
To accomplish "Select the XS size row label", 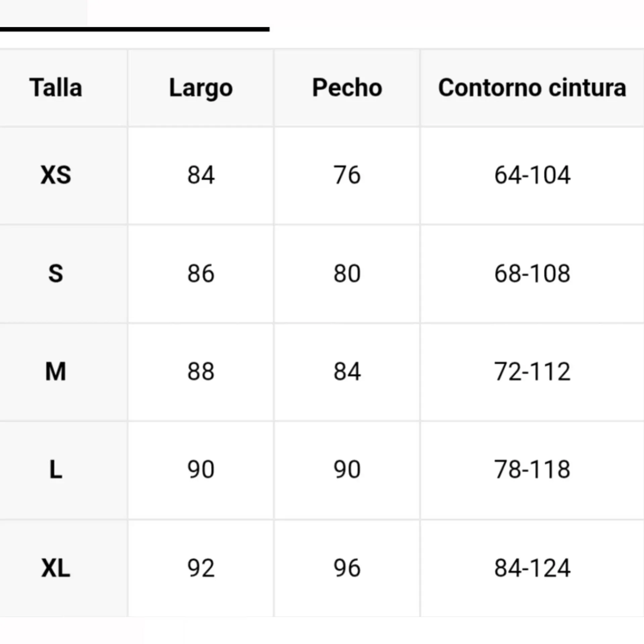I will 56,175.
